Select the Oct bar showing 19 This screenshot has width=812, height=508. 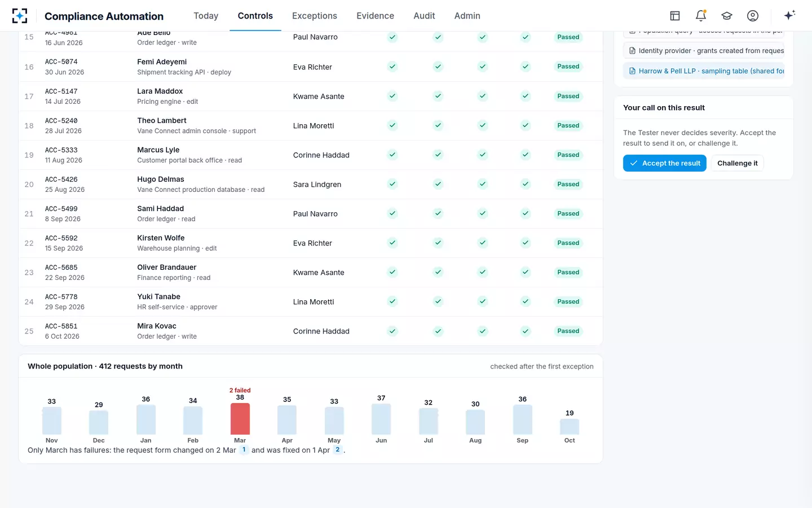[570, 427]
